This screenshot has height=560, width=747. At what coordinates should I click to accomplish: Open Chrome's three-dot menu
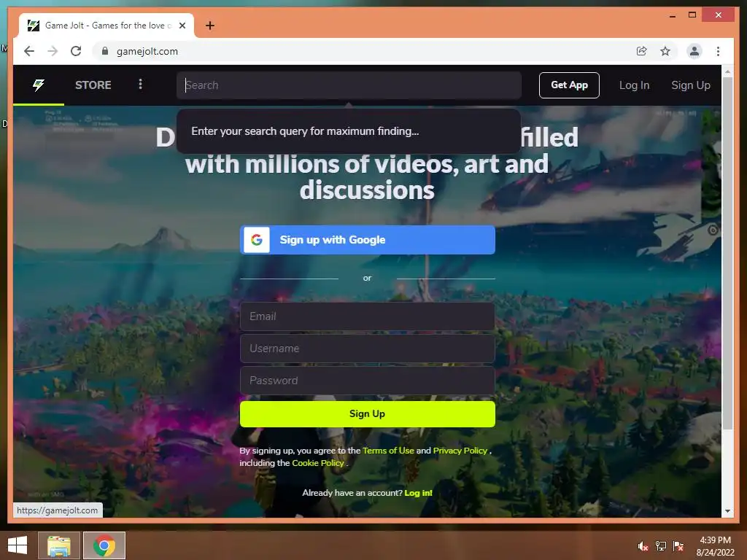pyautogui.click(x=718, y=51)
